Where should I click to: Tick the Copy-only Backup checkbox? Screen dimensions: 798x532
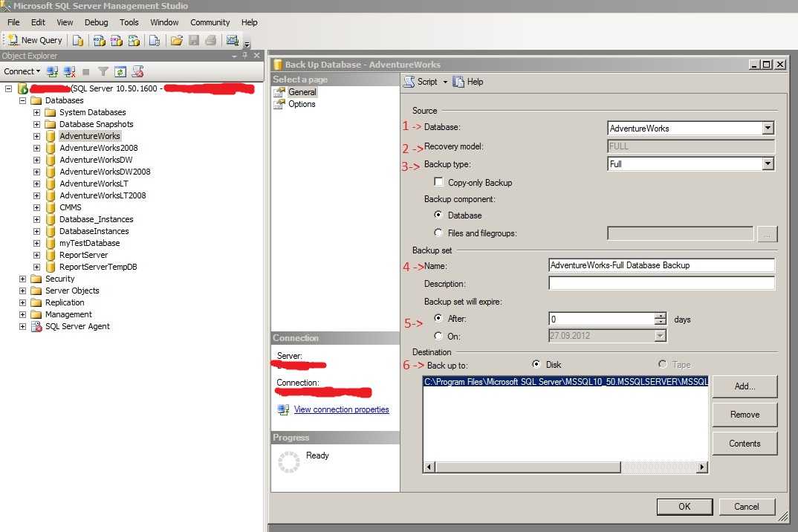pyautogui.click(x=438, y=182)
